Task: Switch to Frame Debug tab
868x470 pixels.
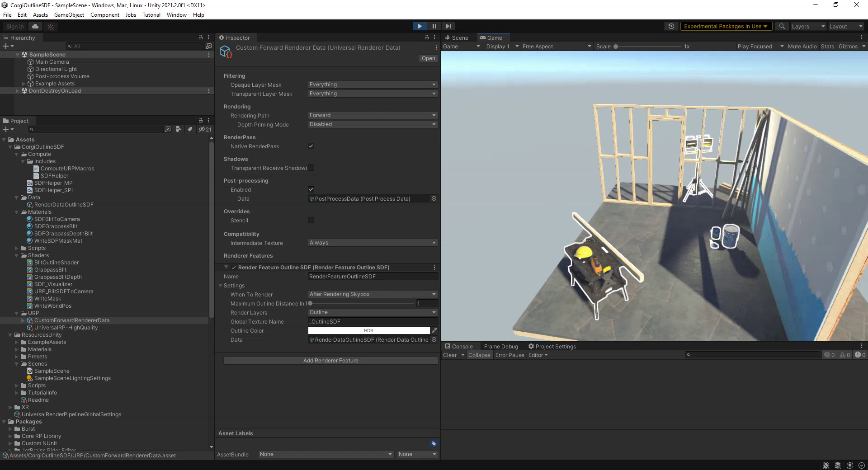Action: click(x=501, y=347)
